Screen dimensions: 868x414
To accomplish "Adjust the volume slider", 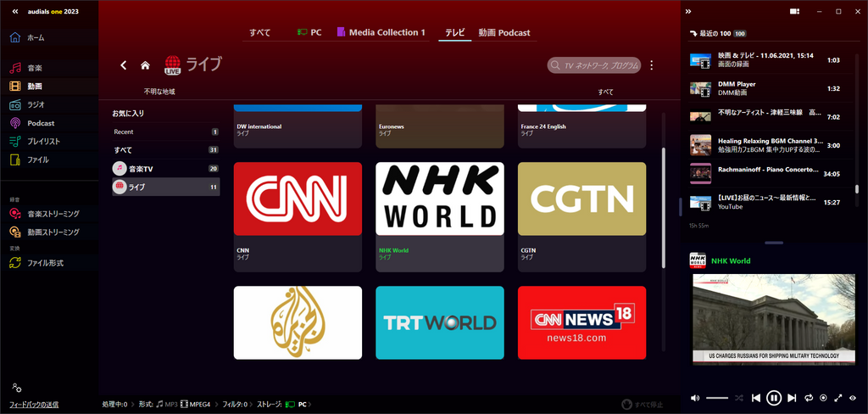I will pos(717,398).
